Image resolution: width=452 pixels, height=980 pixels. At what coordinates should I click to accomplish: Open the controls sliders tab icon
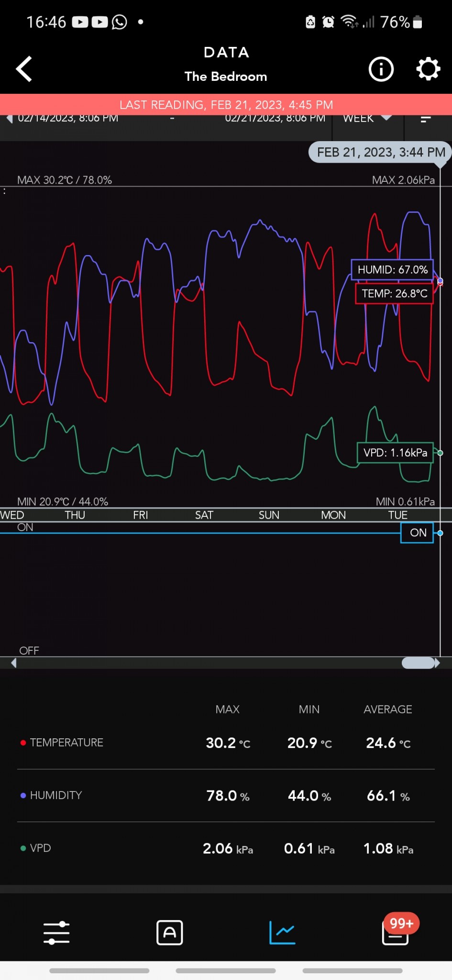[56, 933]
